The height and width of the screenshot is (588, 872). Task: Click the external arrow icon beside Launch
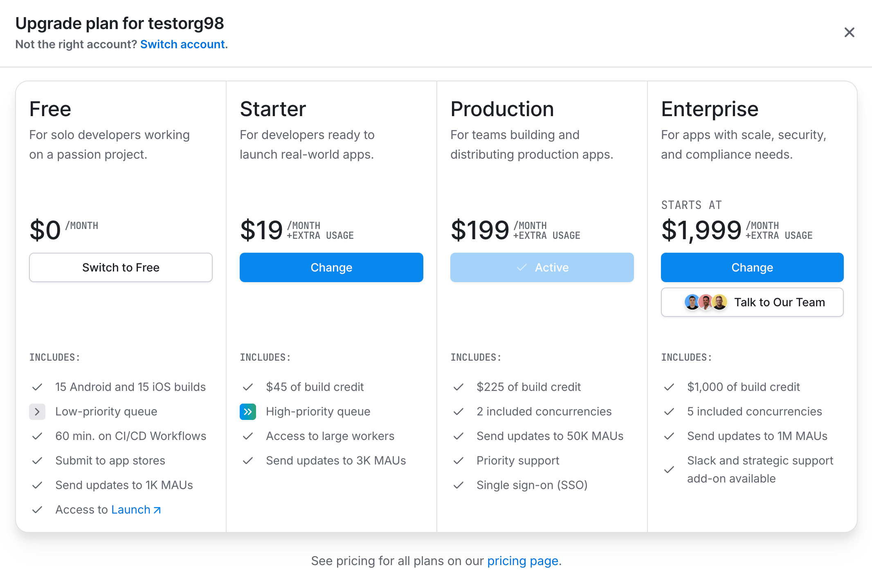click(157, 510)
